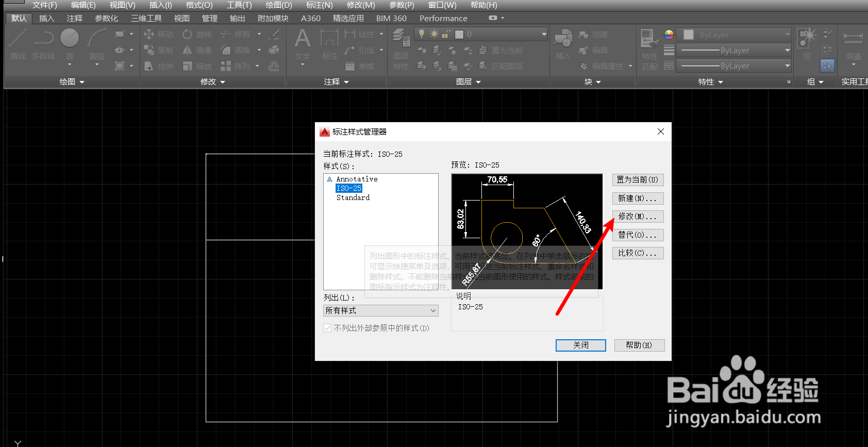Click the object color wheel icon
This screenshot has height=447, width=868.
tap(669, 35)
